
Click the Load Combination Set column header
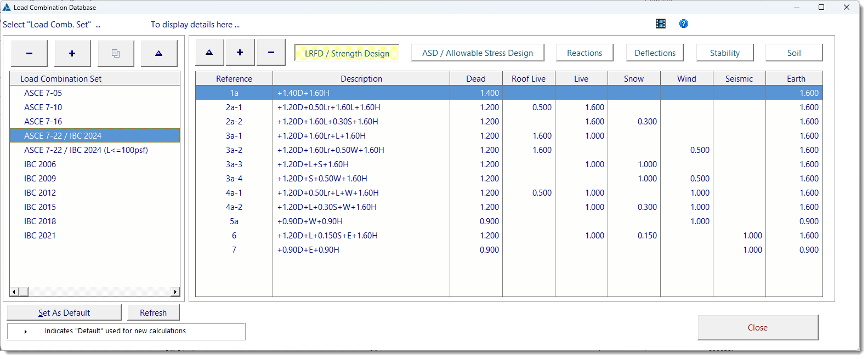[x=95, y=78]
